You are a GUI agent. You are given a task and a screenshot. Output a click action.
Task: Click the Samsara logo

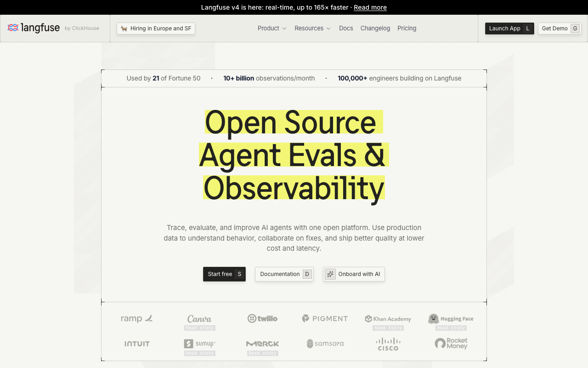(x=325, y=344)
